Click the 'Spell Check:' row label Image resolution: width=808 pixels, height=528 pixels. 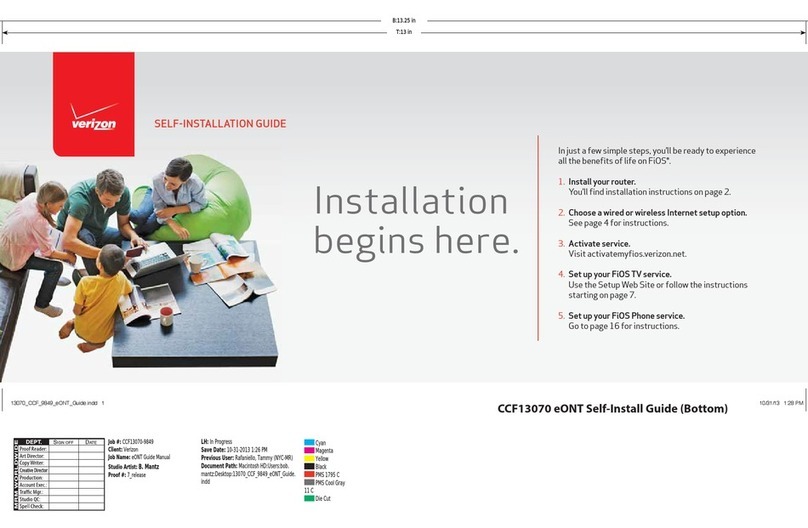pos(31,506)
